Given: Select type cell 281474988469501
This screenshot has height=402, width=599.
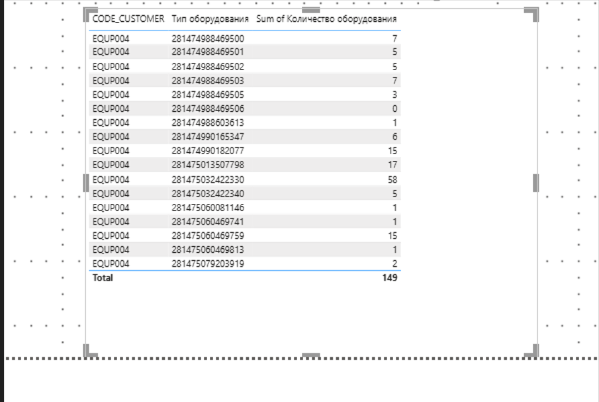Looking at the screenshot, I should pos(208,52).
